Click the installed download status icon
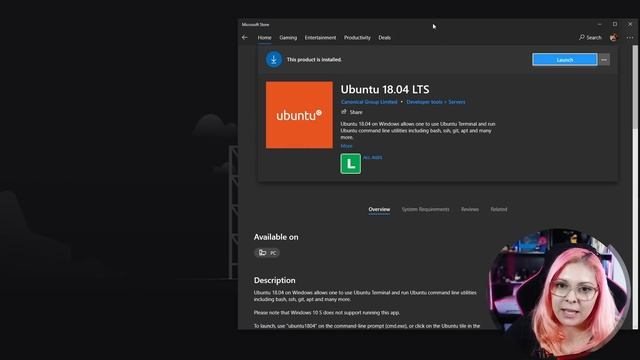This screenshot has height=360, width=640. click(x=274, y=60)
